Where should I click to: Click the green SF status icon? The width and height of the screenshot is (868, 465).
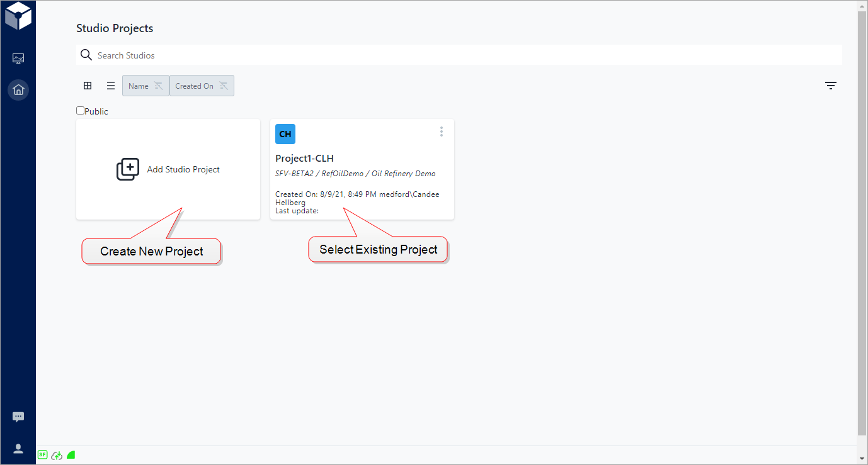coord(42,454)
